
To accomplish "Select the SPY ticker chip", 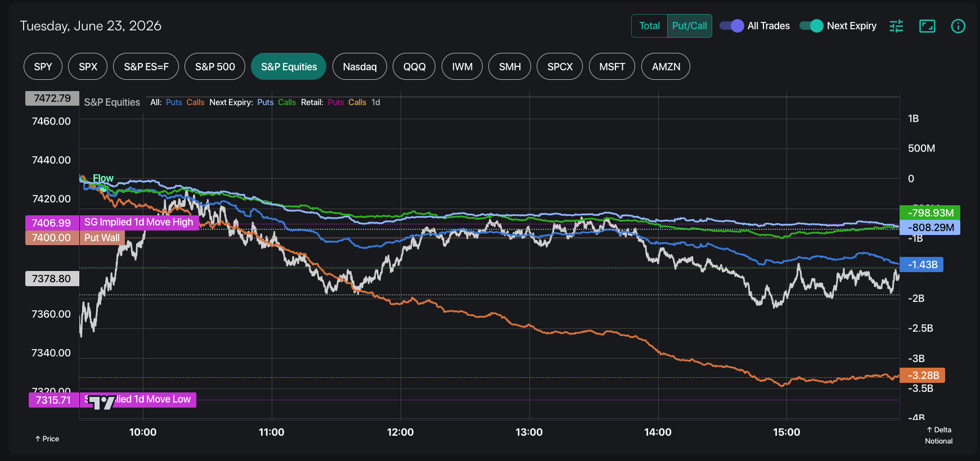I will click(x=43, y=66).
